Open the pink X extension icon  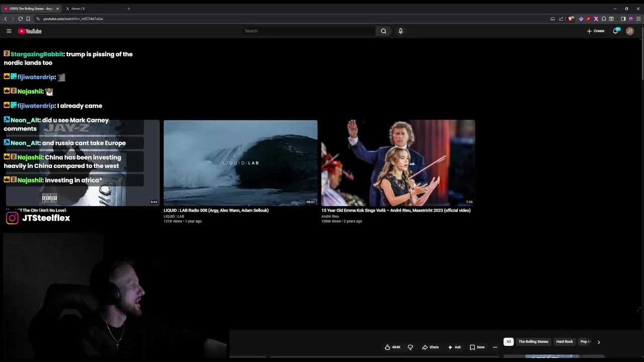tap(596, 19)
